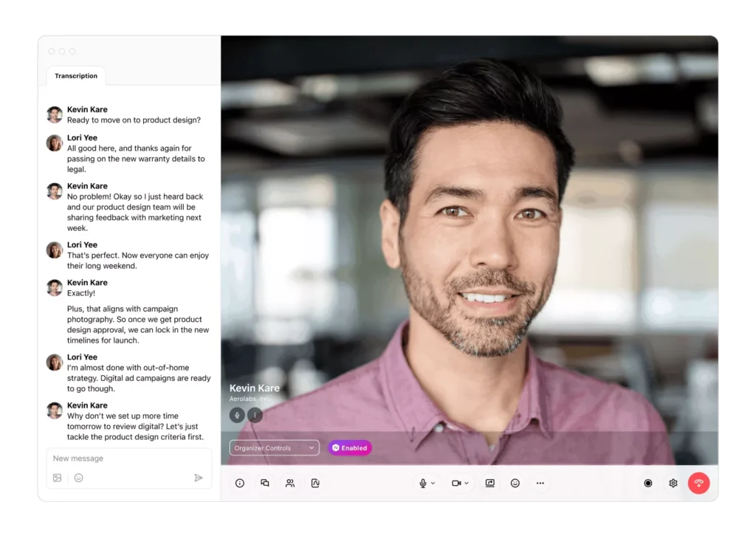
Task: Start screen sharing
Action: coord(489,484)
